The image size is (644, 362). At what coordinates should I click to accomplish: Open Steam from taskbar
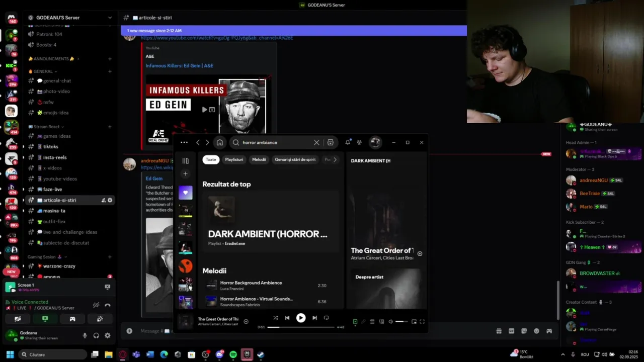[261, 354]
